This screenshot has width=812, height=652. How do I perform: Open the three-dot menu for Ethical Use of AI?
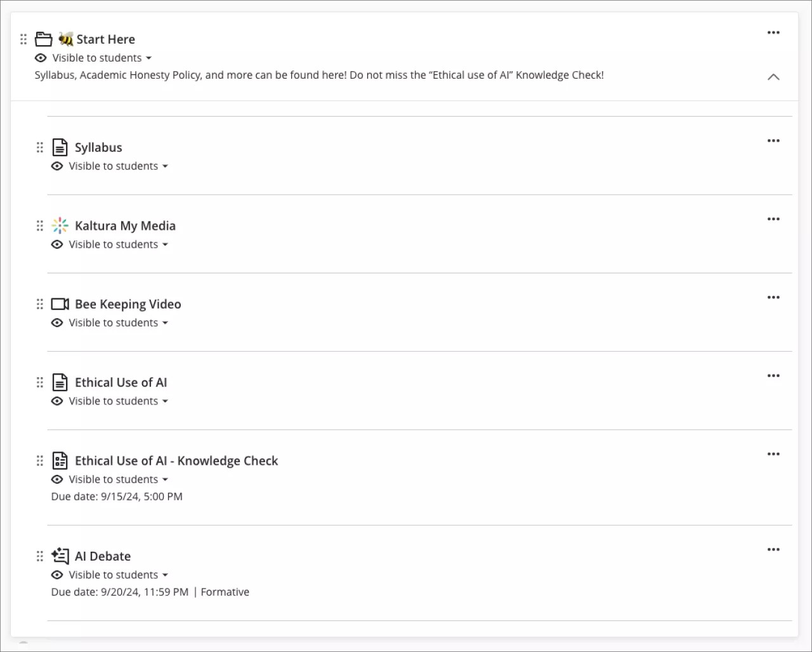pos(773,376)
